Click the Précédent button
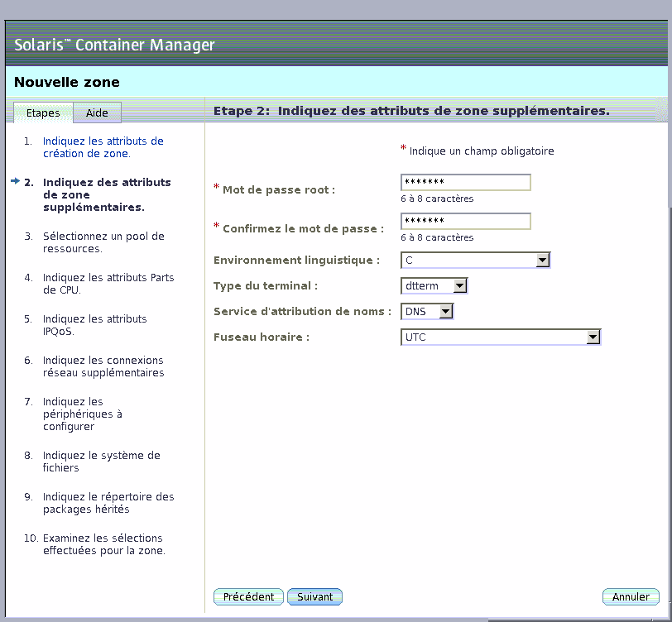Image resolution: width=672 pixels, height=622 pixels. point(248,596)
